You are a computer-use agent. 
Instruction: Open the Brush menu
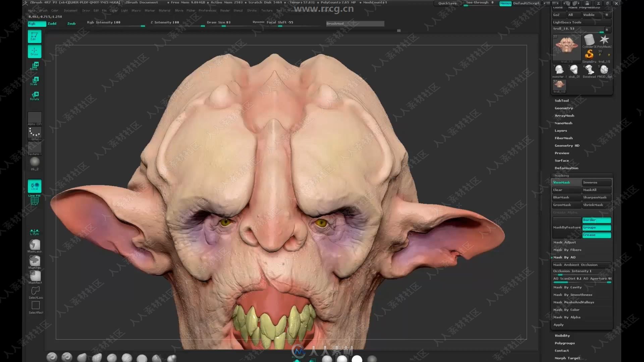[44, 10]
